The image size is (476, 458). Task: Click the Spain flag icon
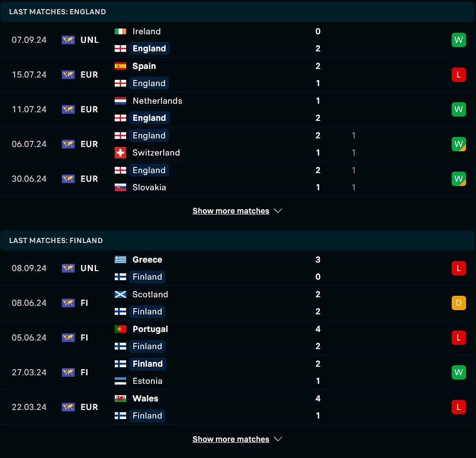pyautogui.click(x=120, y=66)
